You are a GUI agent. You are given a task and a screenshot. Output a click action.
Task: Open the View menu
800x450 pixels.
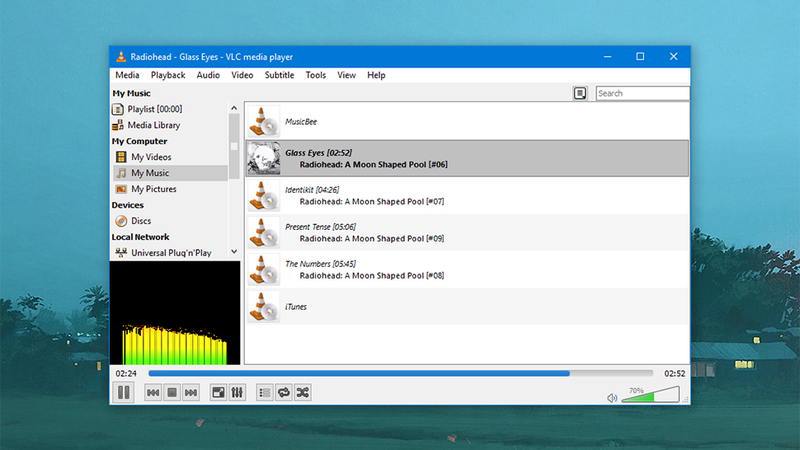(x=346, y=75)
